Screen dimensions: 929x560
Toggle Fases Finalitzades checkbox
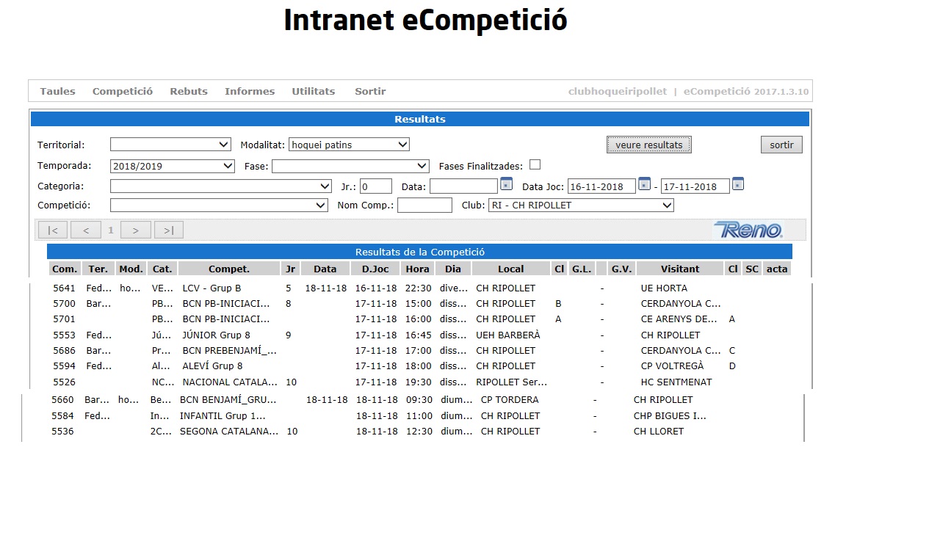[x=535, y=164]
